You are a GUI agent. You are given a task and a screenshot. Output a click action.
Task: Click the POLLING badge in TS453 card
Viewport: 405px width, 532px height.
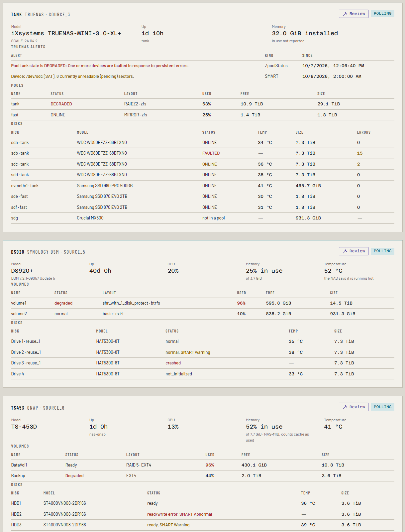tap(382, 407)
